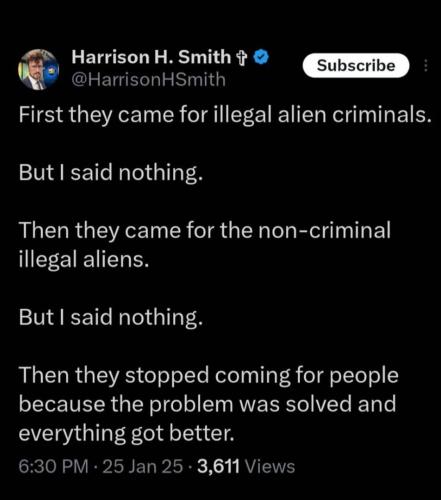Open the Harrison H. Smith display name
The image size is (441, 500).
pyautogui.click(x=151, y=57)
